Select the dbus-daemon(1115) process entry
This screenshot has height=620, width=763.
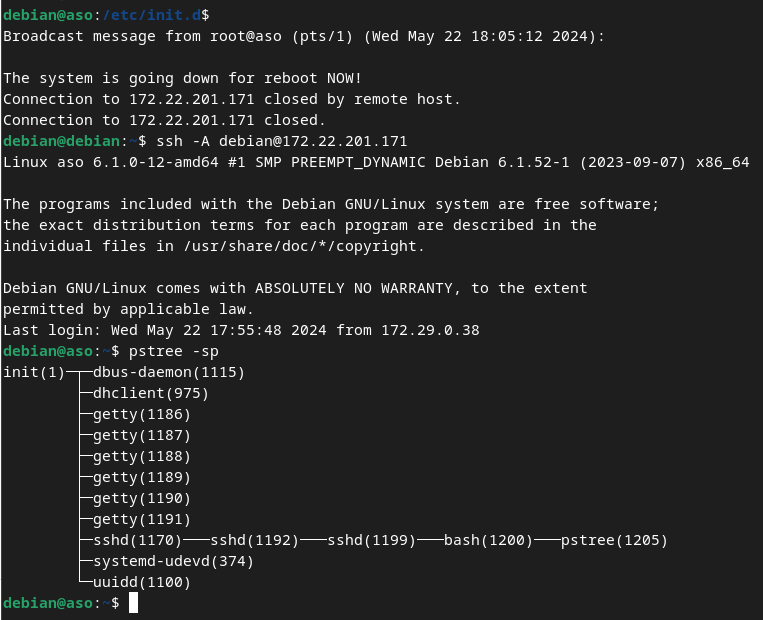169,372
